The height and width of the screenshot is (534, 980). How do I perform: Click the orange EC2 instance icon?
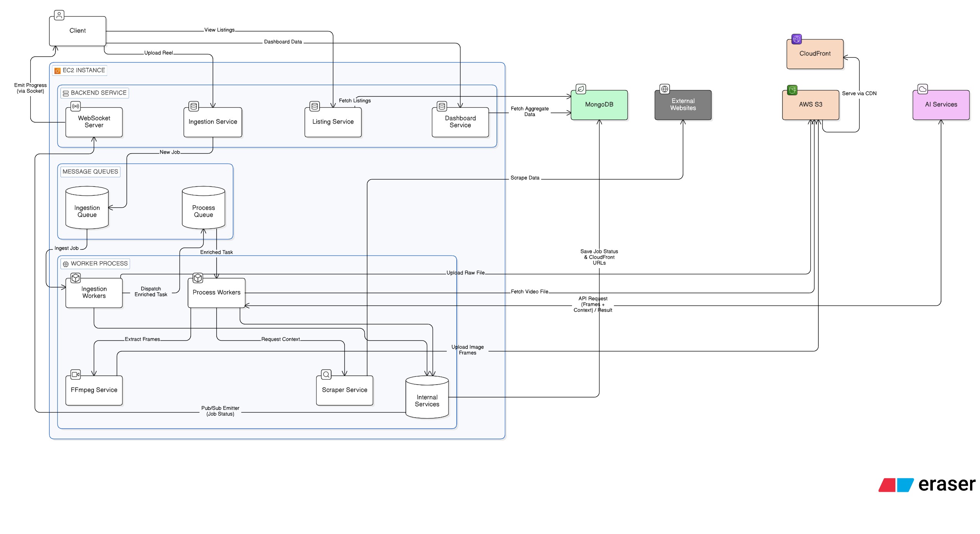click(x=57, y=71)
